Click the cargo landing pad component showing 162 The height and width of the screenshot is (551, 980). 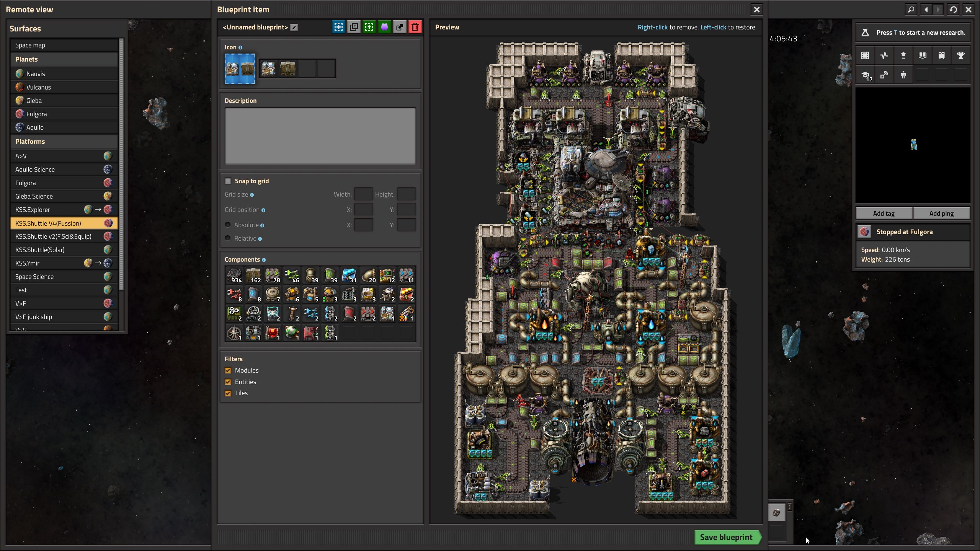pos(253,275)
